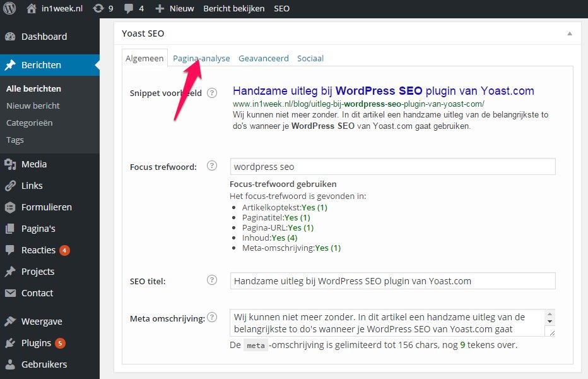Click the textarea resize handle corner
Image resolution: width=588 pixels, height=379 pixels.
coord(551,332)
